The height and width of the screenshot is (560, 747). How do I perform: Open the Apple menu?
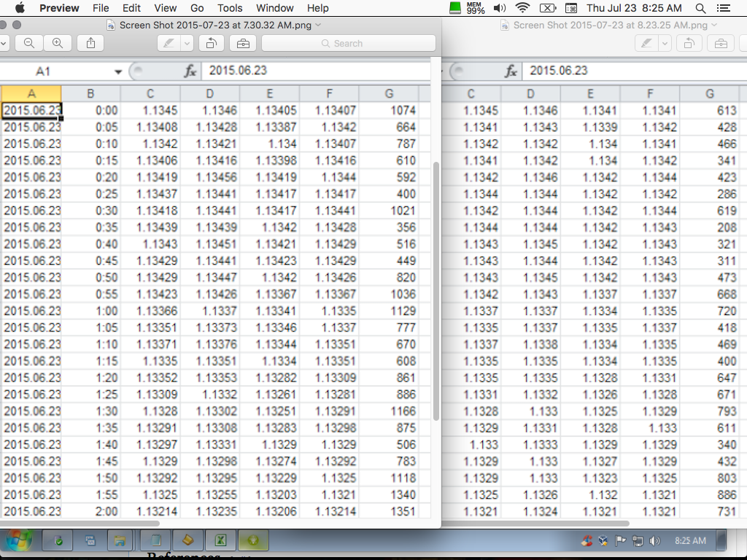(20, 8)
